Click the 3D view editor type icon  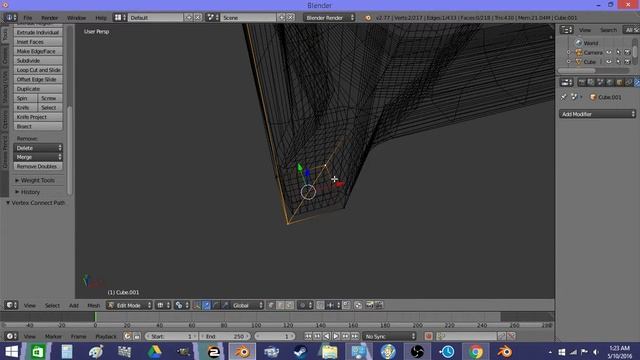11,305
